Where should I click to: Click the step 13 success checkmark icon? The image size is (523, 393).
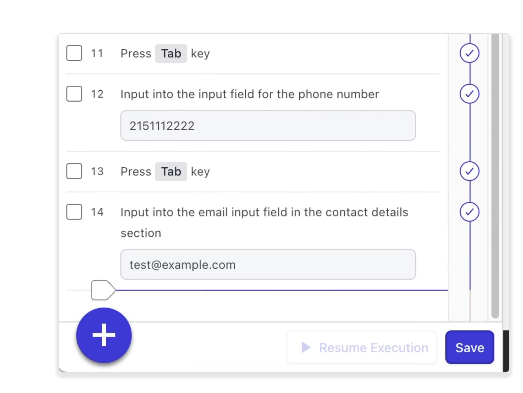(x=469, y=171)
